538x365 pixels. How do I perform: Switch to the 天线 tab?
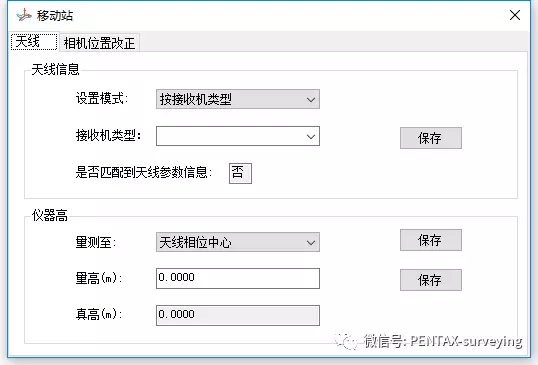click(34, 42)
